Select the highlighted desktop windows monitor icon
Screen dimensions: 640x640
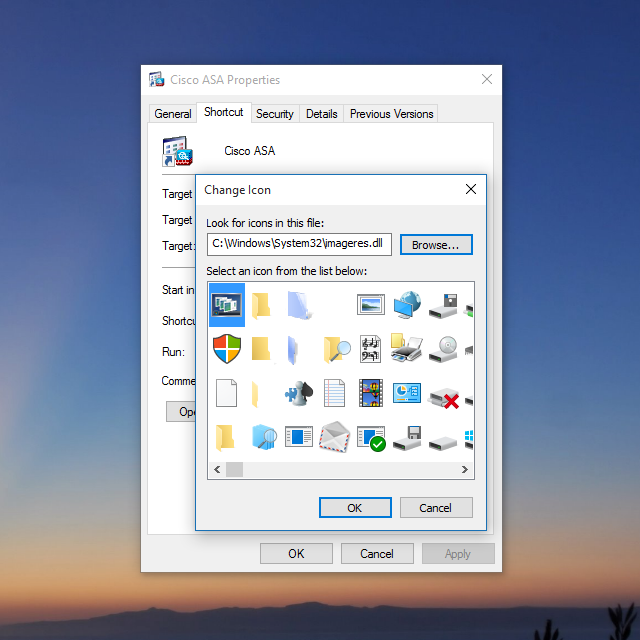coord(227,305)
